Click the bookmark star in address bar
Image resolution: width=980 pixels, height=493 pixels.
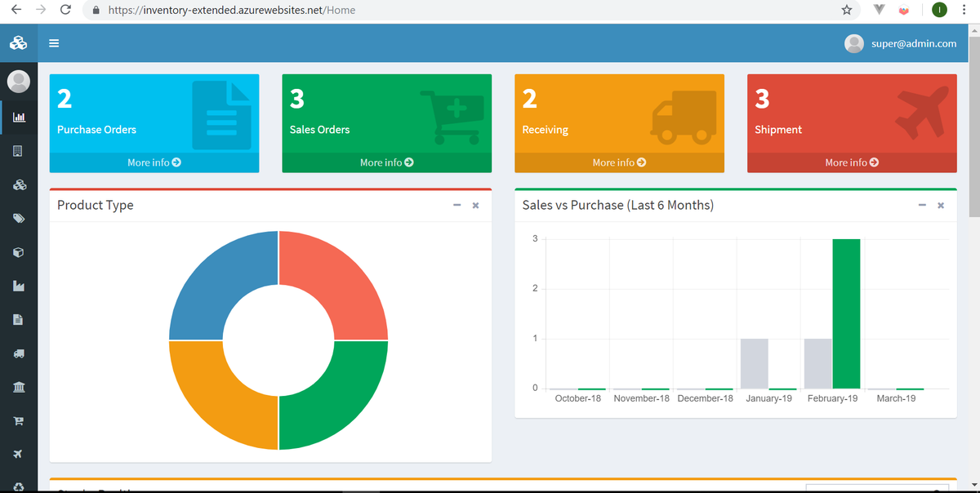click(847, 10)
